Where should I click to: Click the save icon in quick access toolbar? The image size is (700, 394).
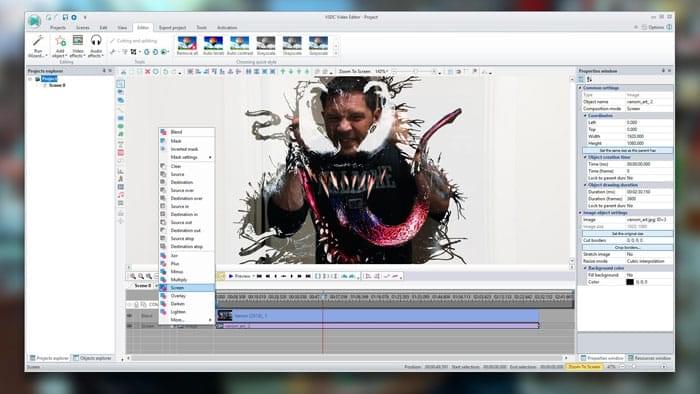click(x=65, y=17)
